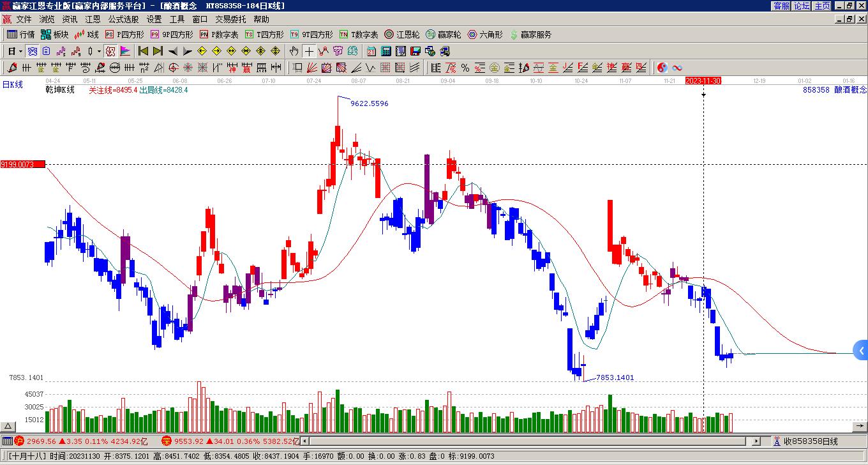Open the P四方形 tool

click(x=124, y=34)
